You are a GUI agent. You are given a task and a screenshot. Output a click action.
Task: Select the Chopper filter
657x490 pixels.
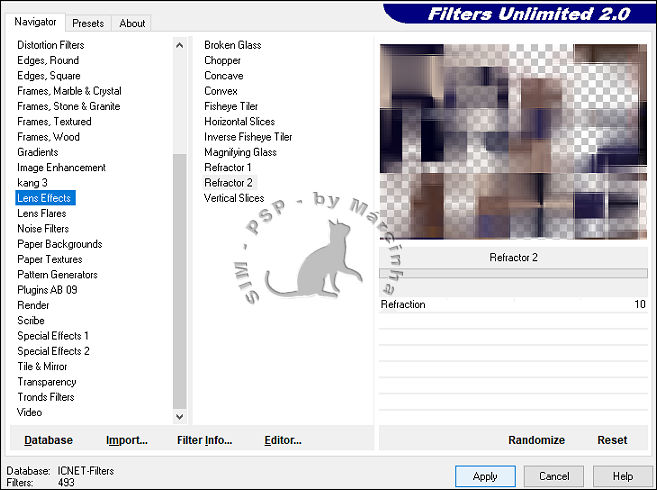coord(222,60)
